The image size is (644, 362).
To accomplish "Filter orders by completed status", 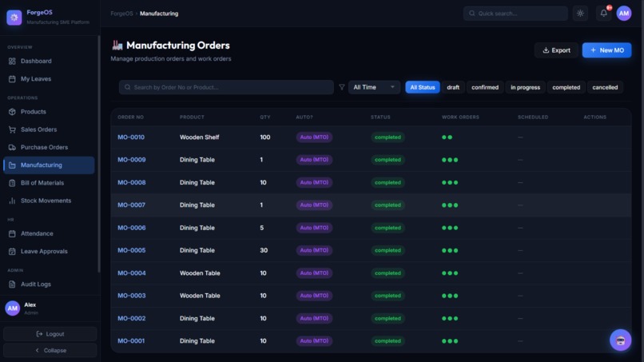I will (566, 87).
